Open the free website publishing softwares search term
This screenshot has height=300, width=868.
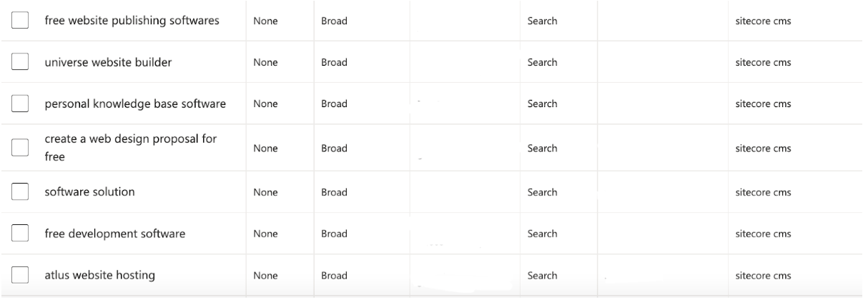pos(132,21)
